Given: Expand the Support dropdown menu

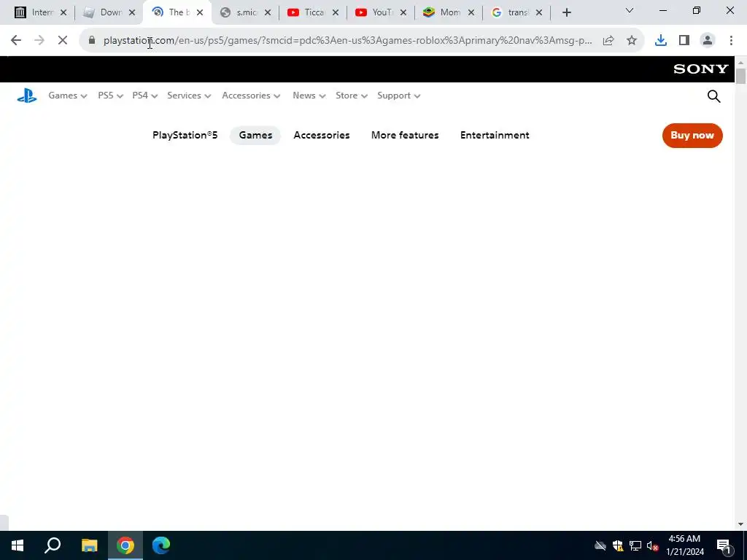Looking at the screenshot, I should [x=399, y=96].
